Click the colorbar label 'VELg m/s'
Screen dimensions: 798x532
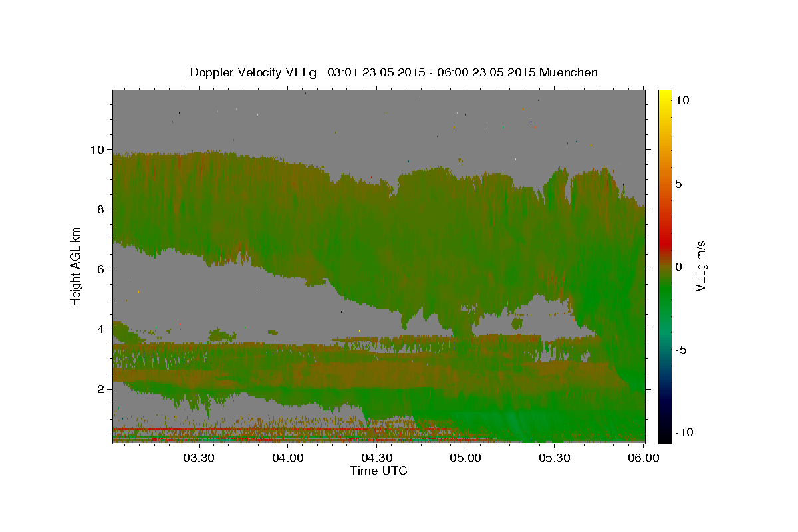click(x=700, y=266)
